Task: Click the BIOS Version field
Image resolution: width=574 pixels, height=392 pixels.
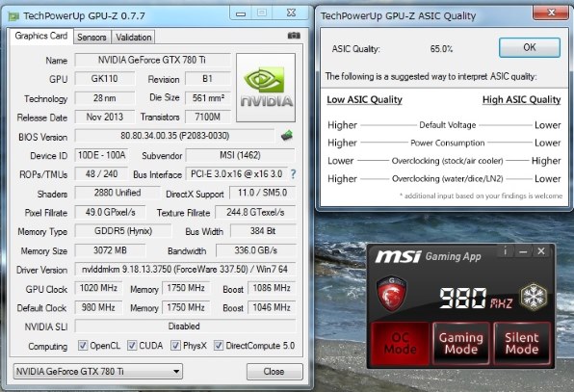Action: [x=174, y=136]
